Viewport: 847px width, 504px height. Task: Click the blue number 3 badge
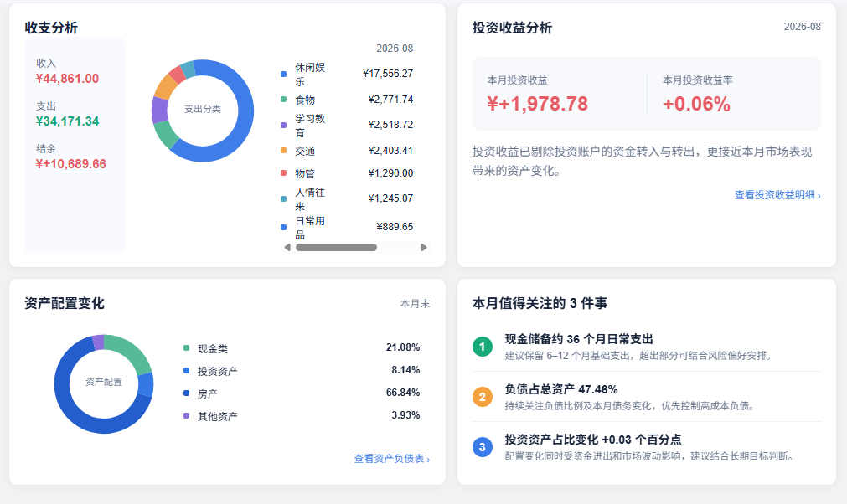point(483,447)
